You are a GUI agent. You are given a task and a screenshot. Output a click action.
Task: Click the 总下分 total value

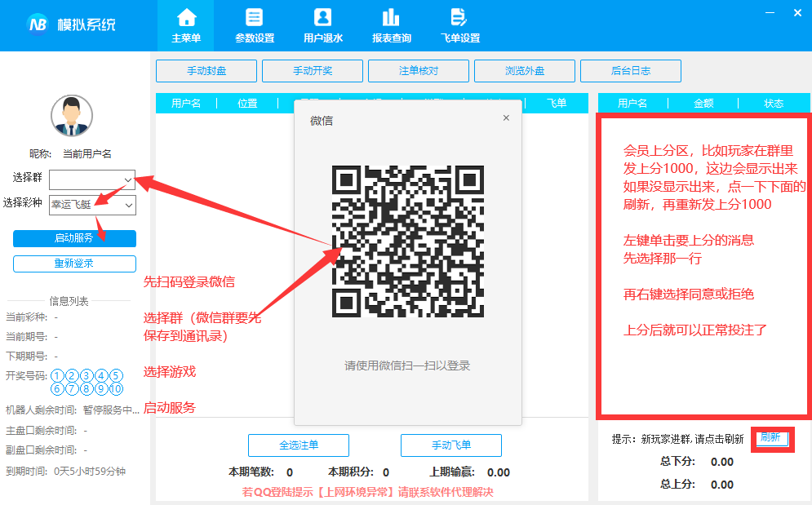tap(722, 462)
